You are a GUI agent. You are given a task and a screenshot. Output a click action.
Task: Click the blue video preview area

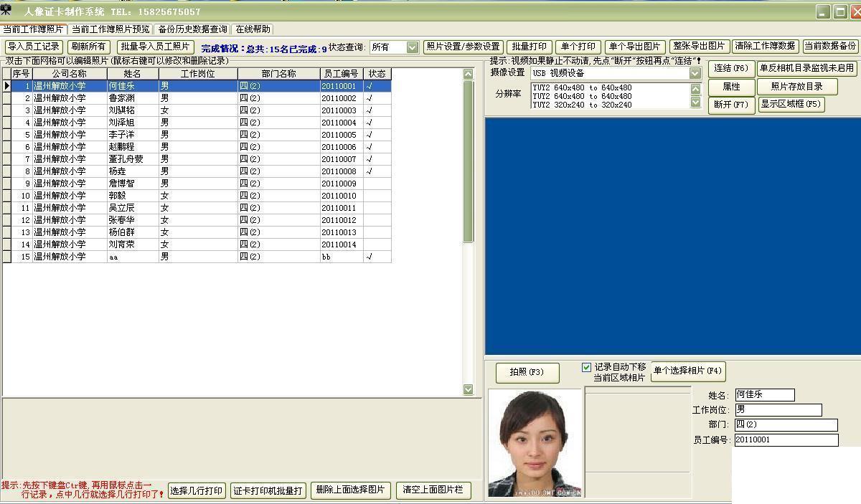(672, 236)
